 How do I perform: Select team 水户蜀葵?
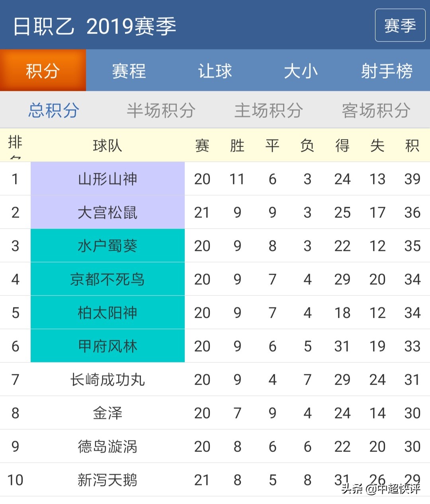point(107,246)
